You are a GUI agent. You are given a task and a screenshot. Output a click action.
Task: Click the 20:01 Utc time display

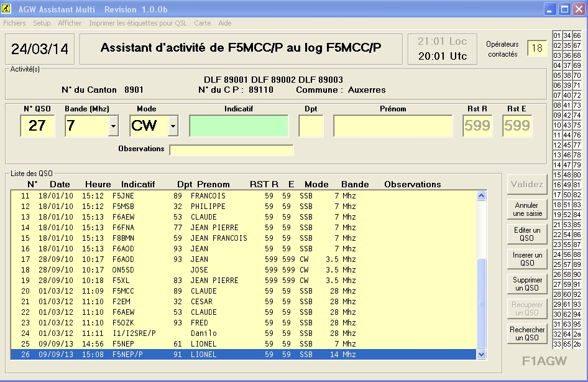(443, 56)
